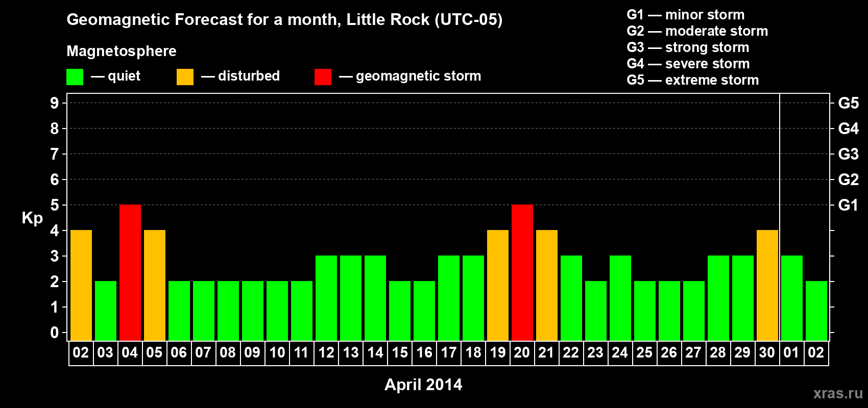
Task: Click the G5 label on right axis
Action: [x=849, y=103]
